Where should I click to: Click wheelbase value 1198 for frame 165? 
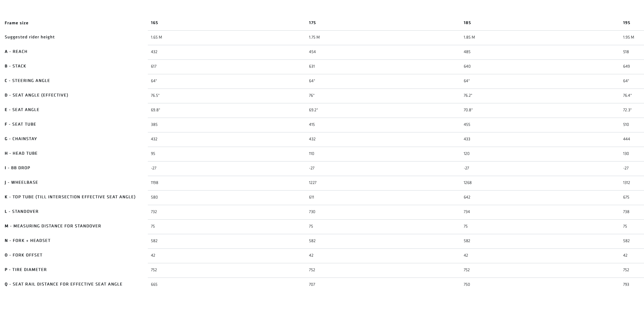pyautogui.click(x=154, y=183)
